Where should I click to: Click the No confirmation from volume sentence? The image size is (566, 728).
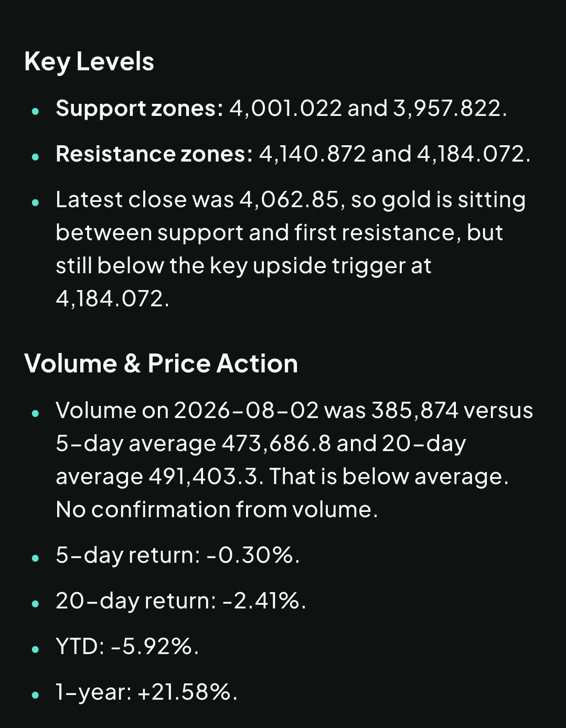[x=217, y=510]
